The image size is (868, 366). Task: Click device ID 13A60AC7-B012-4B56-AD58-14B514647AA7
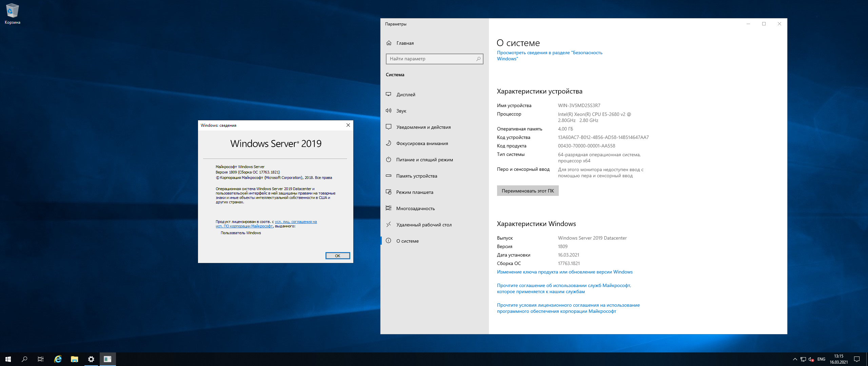pos(604,138)
